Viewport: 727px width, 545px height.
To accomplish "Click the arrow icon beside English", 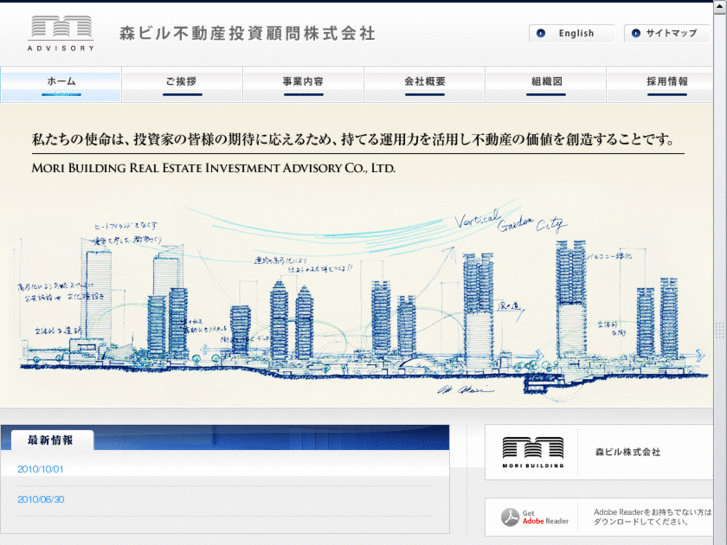I will point(541,33).
